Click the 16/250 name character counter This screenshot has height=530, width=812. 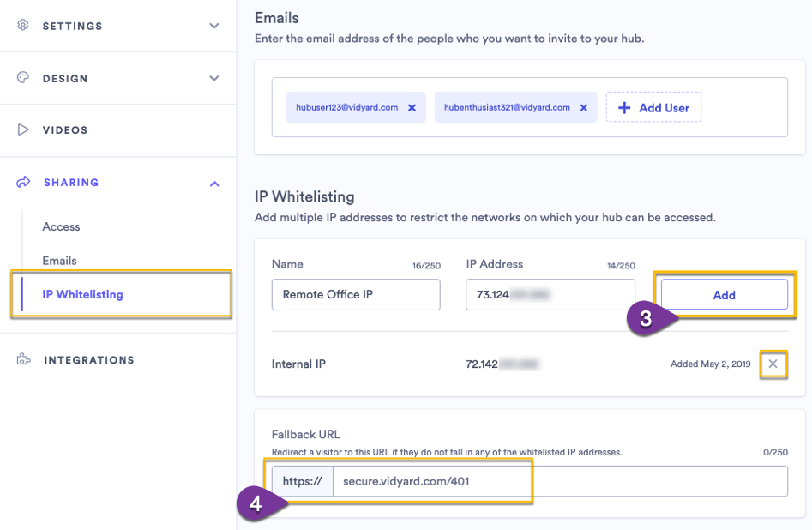tap(426, 266)
